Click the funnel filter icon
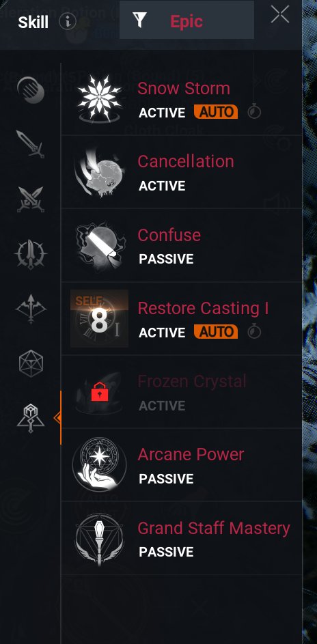This screenshot has height=644, width=317. [140, 20]
